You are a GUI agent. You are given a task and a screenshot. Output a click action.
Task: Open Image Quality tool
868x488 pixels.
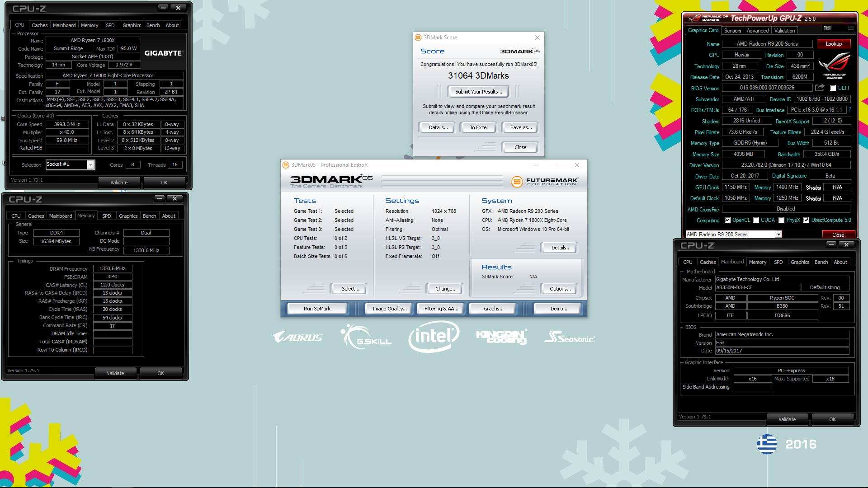tap(389, 309)
